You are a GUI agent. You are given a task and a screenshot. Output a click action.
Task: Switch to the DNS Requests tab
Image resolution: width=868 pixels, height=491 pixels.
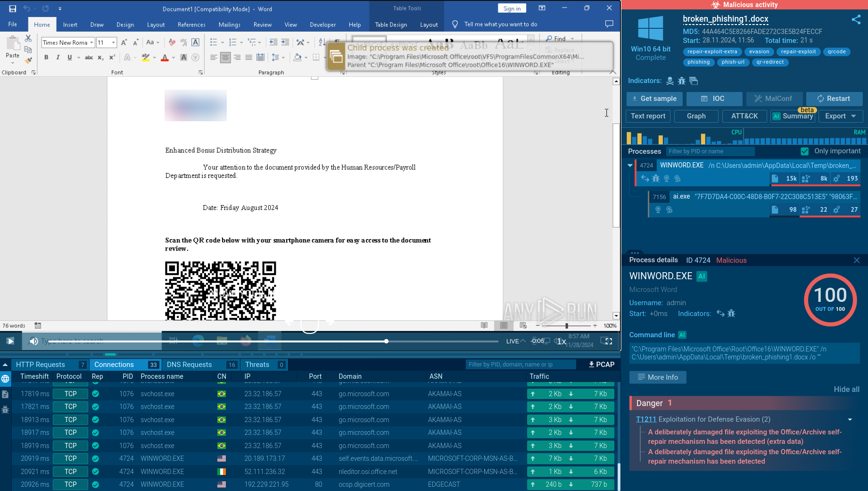189,365
